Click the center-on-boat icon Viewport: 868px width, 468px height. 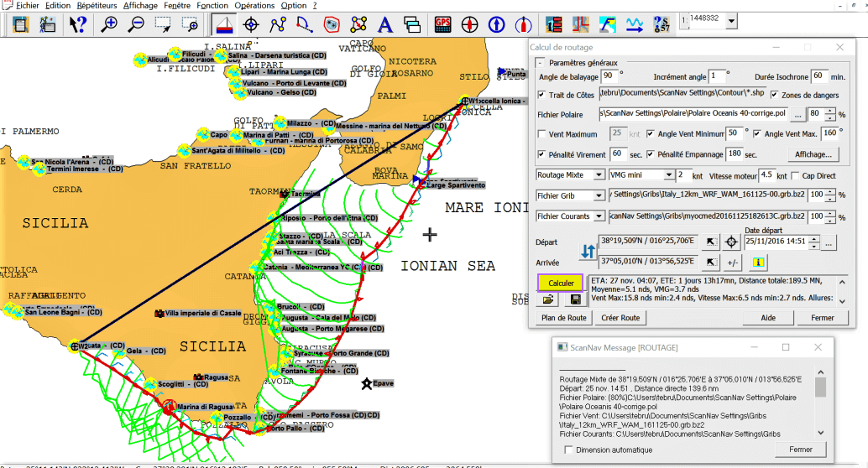(523, 24)
